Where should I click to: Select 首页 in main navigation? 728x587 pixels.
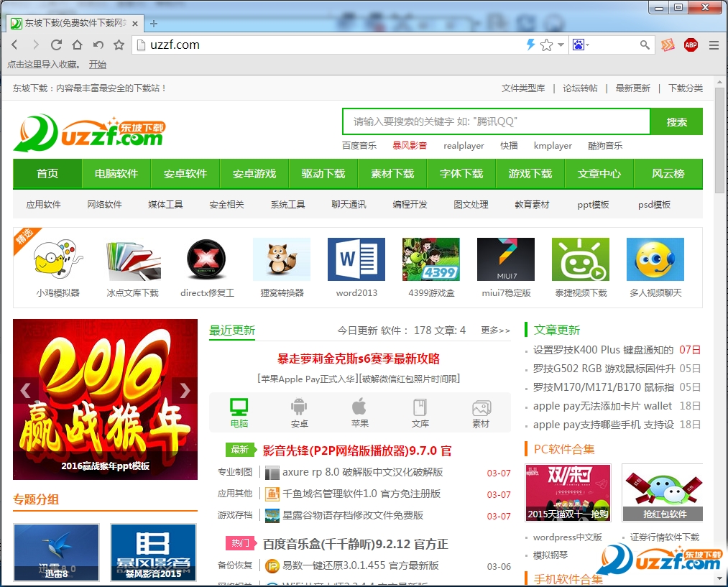(47, 174)
